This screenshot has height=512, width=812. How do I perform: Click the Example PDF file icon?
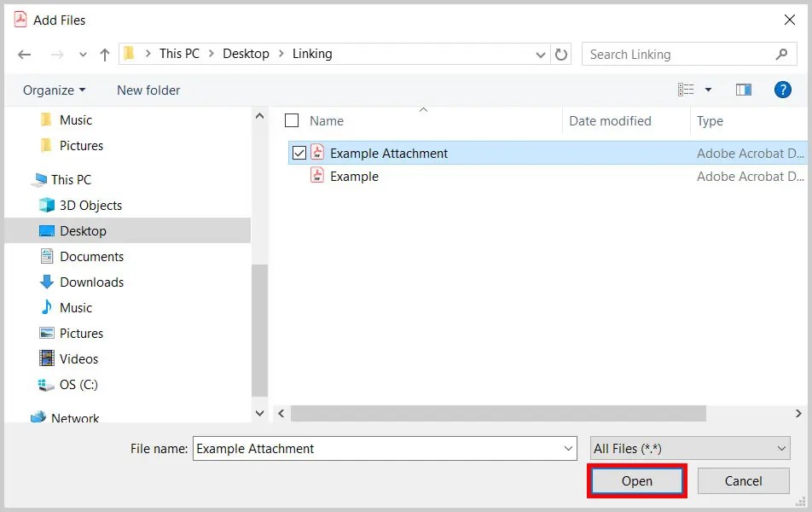[x=316, y=177]
